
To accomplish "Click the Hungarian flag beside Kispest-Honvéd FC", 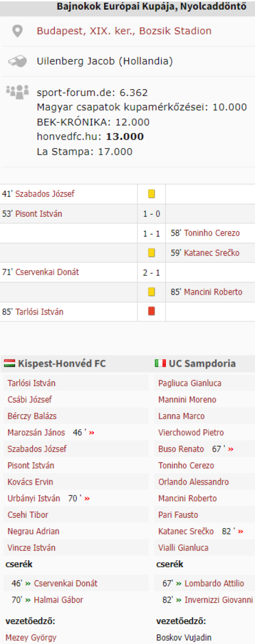I will (9, 363).
